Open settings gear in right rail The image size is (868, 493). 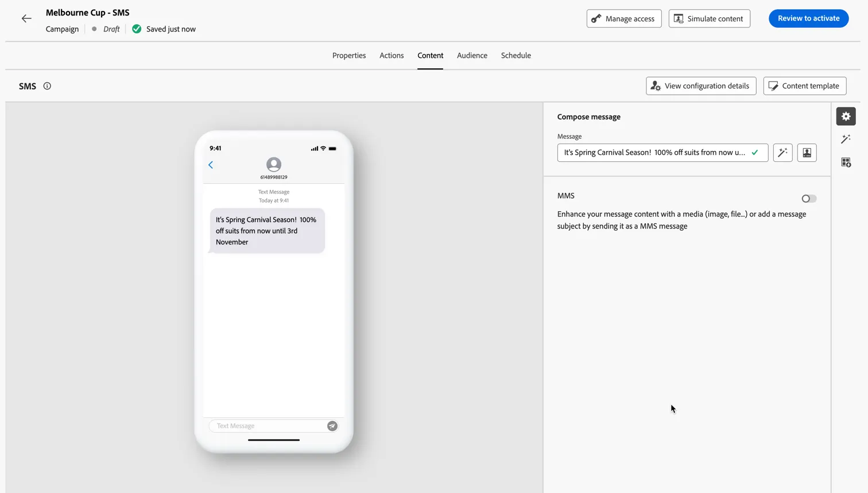tap(846, 117)
